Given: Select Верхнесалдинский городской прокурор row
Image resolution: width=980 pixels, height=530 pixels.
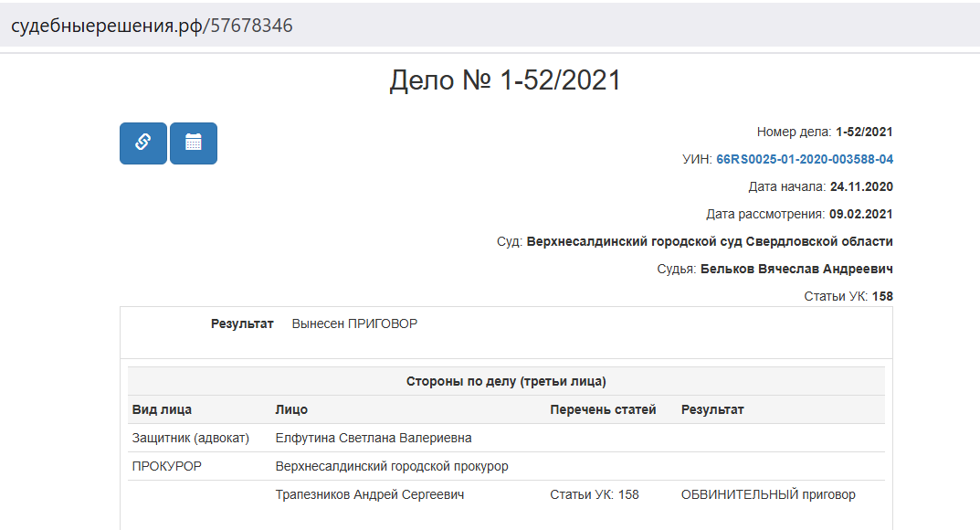Looking at the screenshot, I should click(x=506, y=466).
